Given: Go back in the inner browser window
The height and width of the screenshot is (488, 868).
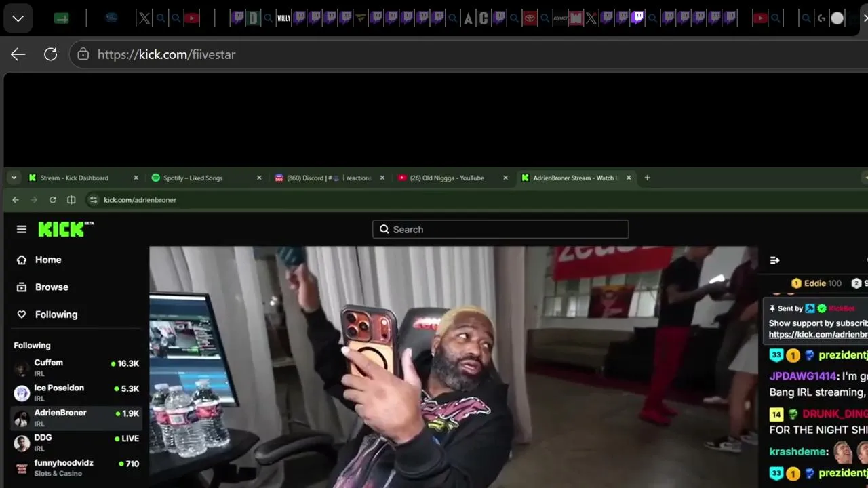Looking at the screenshot, I should 16,200.
